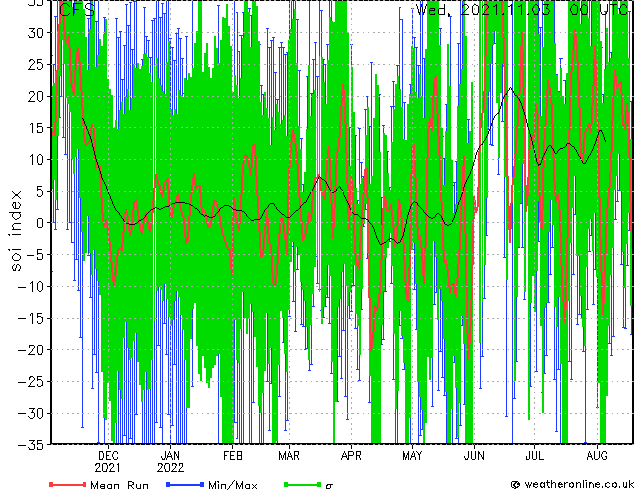
Task: Click the MAY month label
Action: coord(412,456)
